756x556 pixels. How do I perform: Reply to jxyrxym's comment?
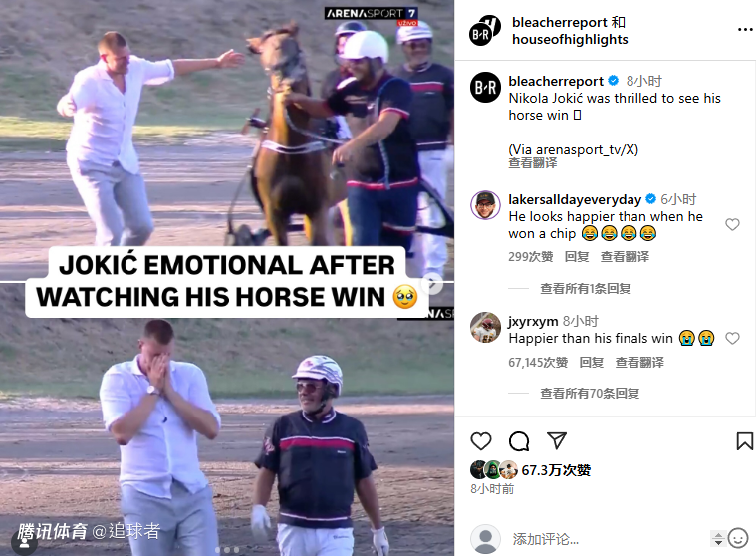[591, 362]
